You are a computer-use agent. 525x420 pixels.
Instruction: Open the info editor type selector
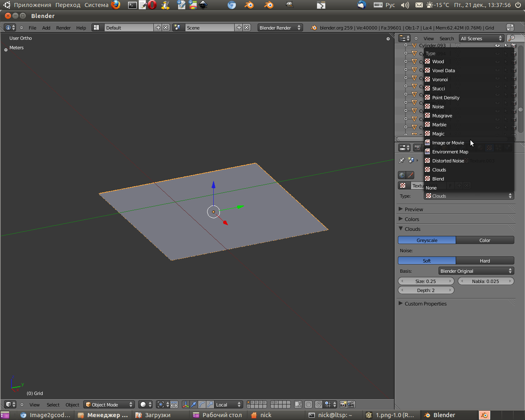[10, 27]
